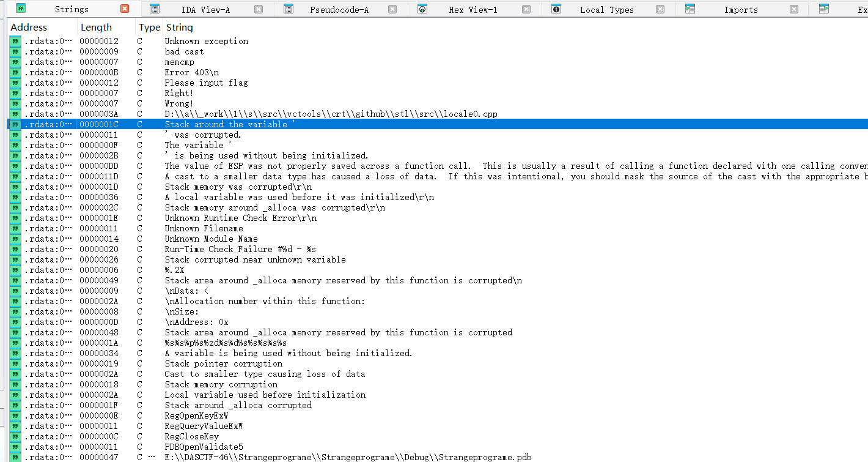Close the Hex View-1 tab
The image size is (868, 462).
[526, 9]
